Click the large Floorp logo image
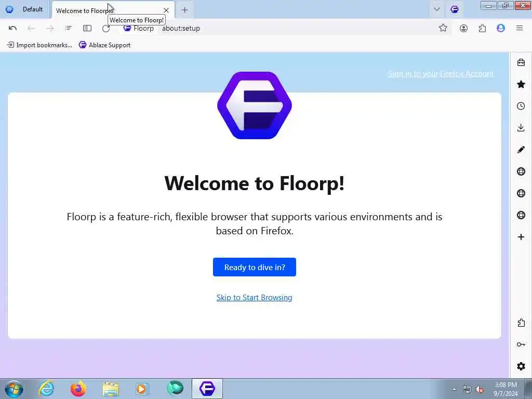Viewport: 532px width, 399px height. tap(255, 105)
